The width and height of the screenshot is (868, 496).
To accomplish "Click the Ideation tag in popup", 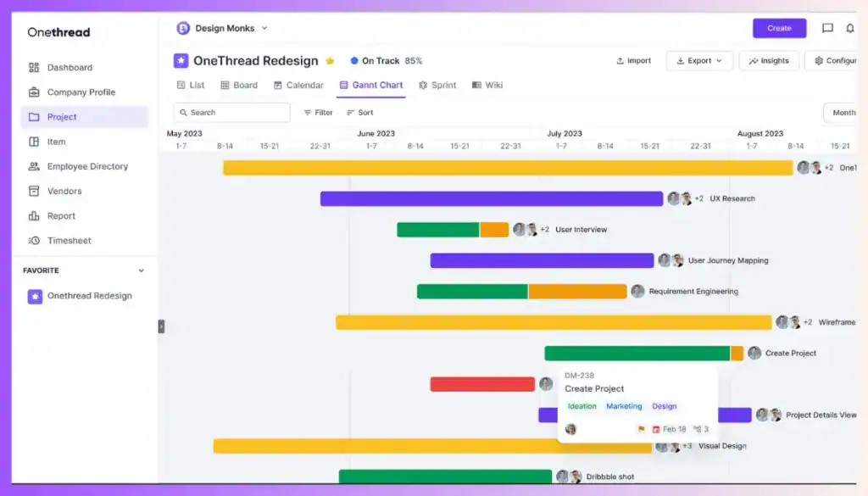I will (581, 406).
